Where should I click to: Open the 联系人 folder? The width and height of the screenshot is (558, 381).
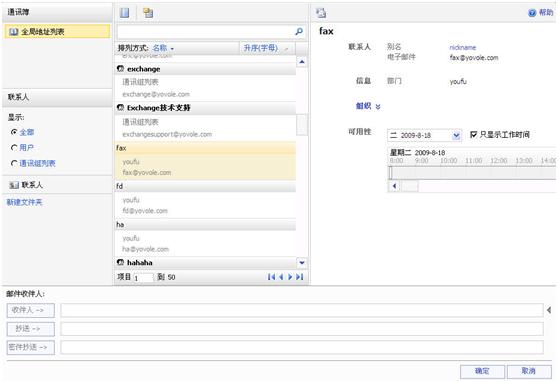(x=57, y=185)
